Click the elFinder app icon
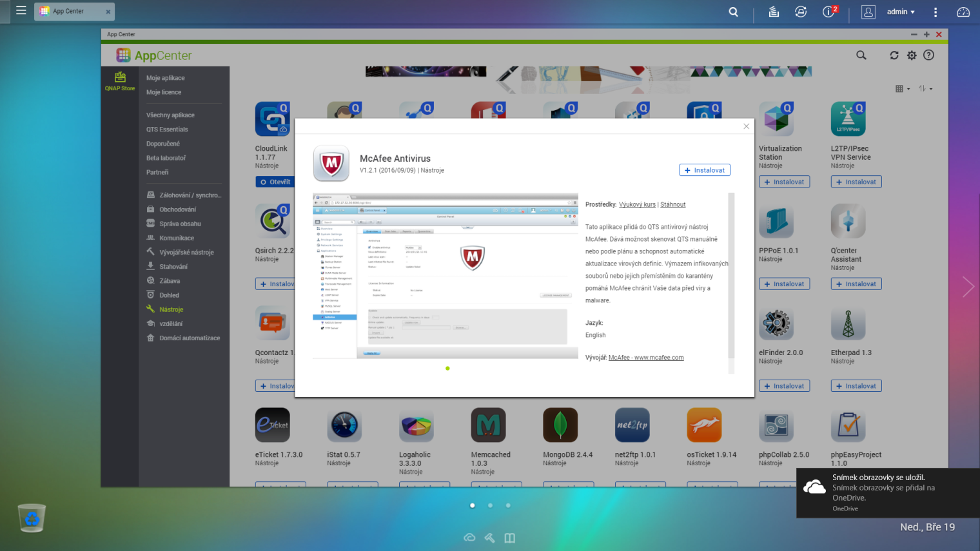 tap(776, 323)
